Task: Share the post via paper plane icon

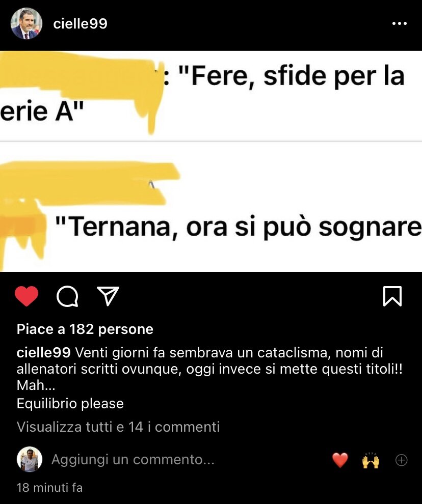Action: coord(108,296)
